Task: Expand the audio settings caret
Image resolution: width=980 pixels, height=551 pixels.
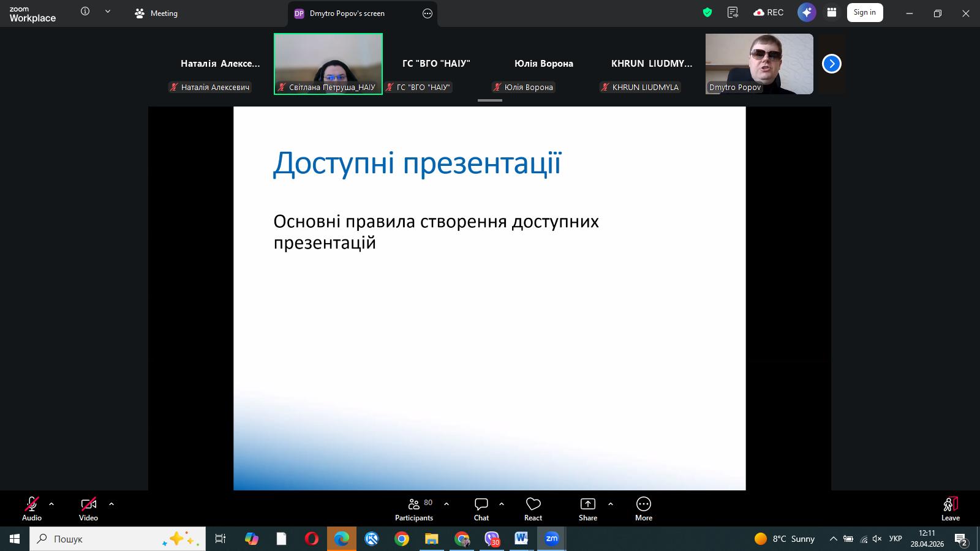Action: [x=51, y=504]
